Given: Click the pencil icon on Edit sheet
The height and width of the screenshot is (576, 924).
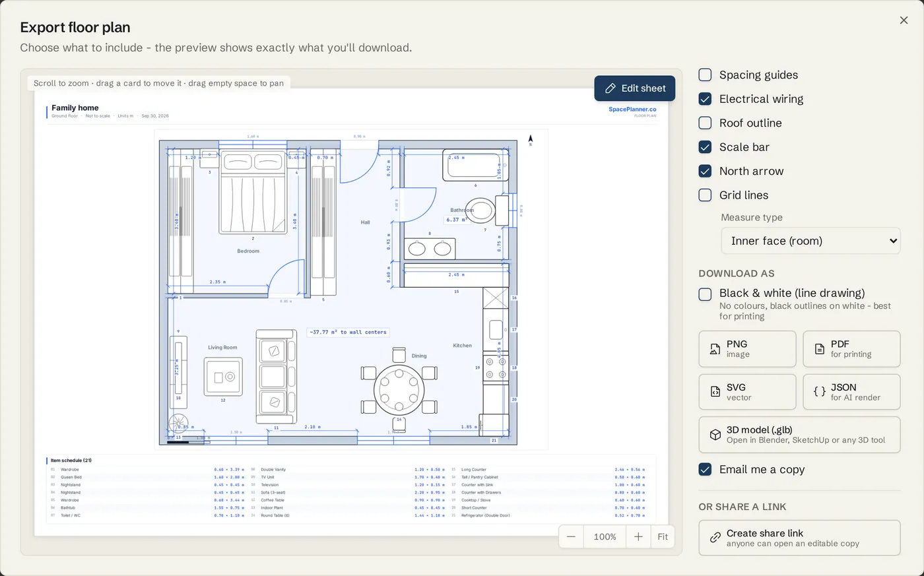Looking at the screenshot, I should tap(610, 88).
